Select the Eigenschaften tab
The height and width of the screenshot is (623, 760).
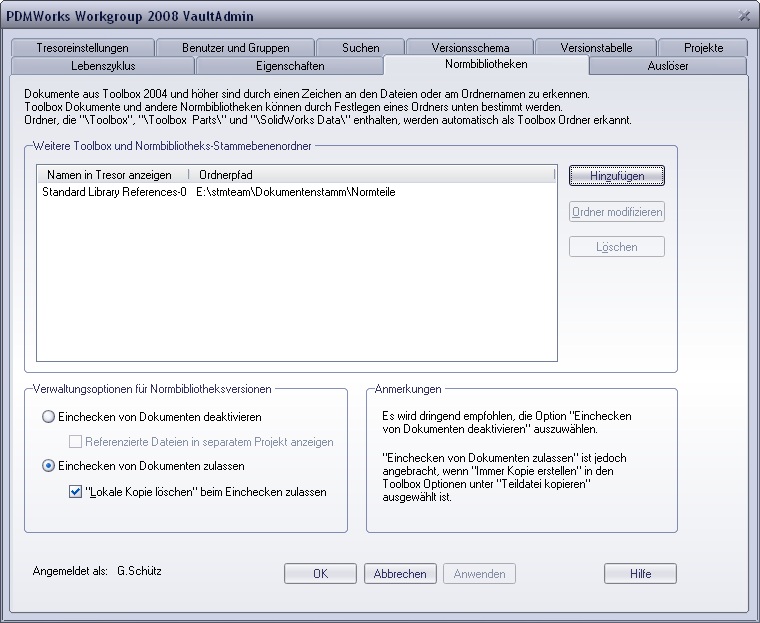coord(290,66)
